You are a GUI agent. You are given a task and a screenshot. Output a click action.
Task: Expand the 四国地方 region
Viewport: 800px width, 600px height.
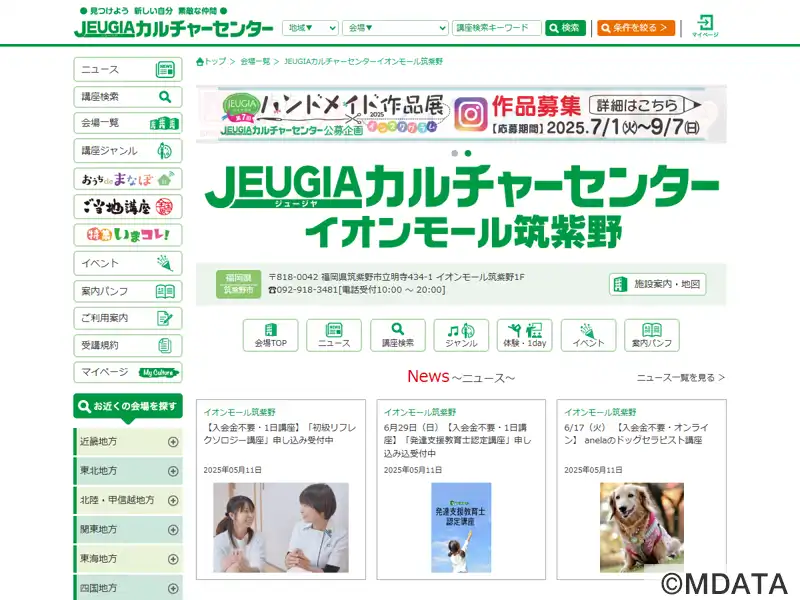coord(128,588)
